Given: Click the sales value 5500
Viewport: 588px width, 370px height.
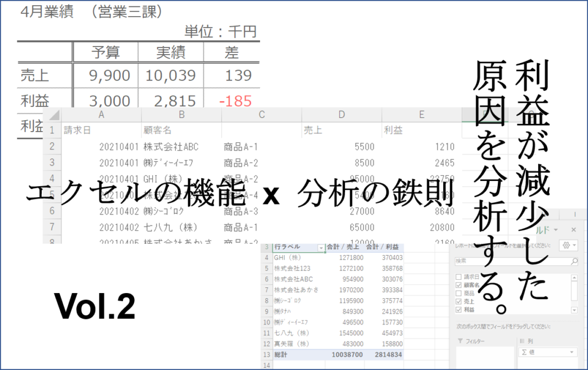Looking at the screenshot, I should (x=365, y=147).
